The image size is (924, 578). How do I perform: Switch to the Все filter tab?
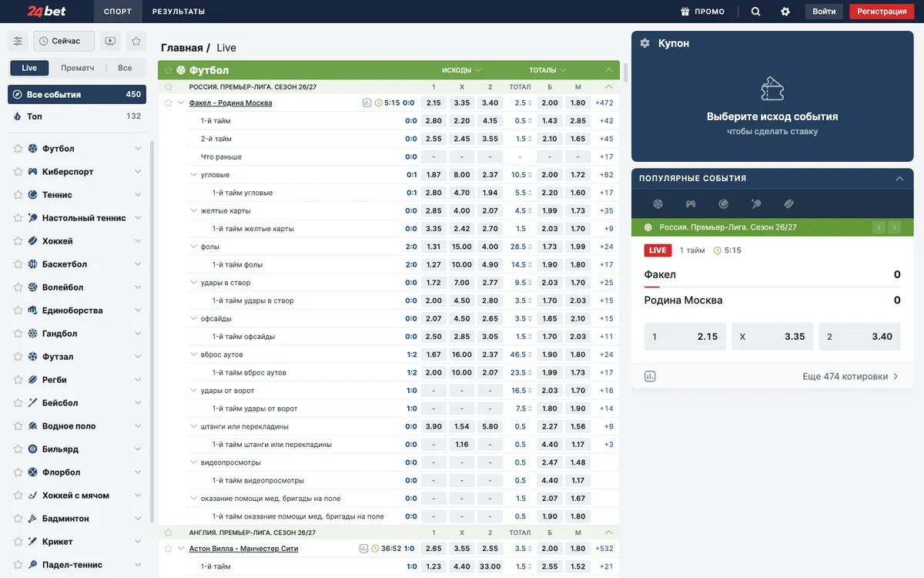click(x=125, y=68)
